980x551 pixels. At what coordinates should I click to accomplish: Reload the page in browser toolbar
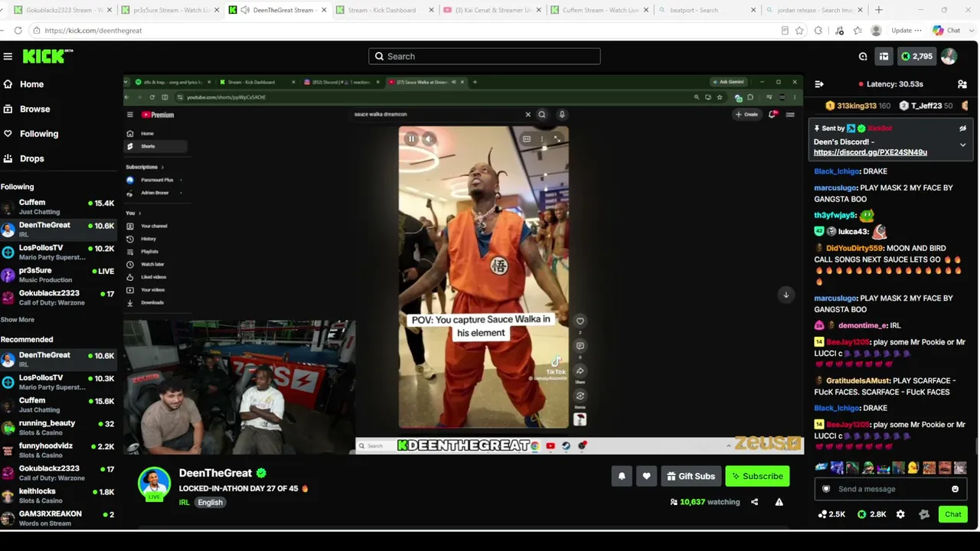[18, 31]
